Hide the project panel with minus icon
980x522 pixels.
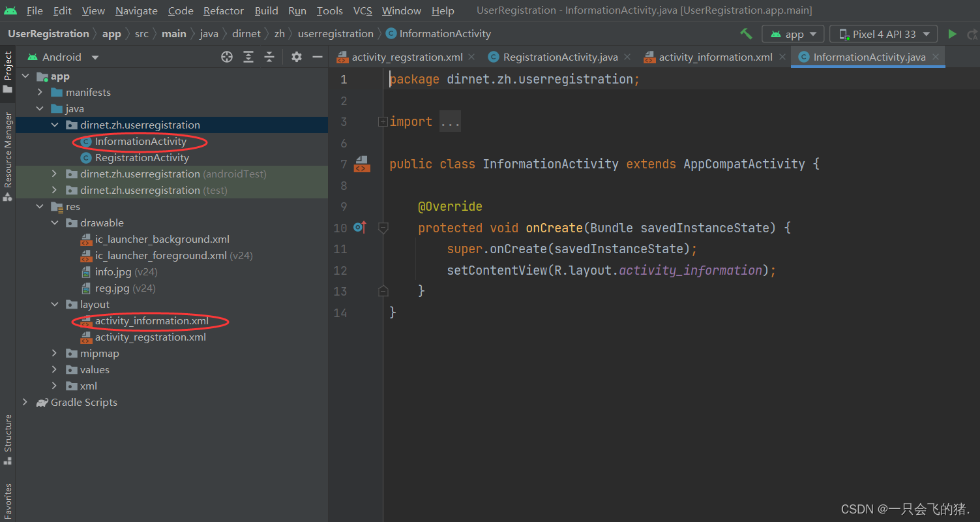(x=318, y=57)
